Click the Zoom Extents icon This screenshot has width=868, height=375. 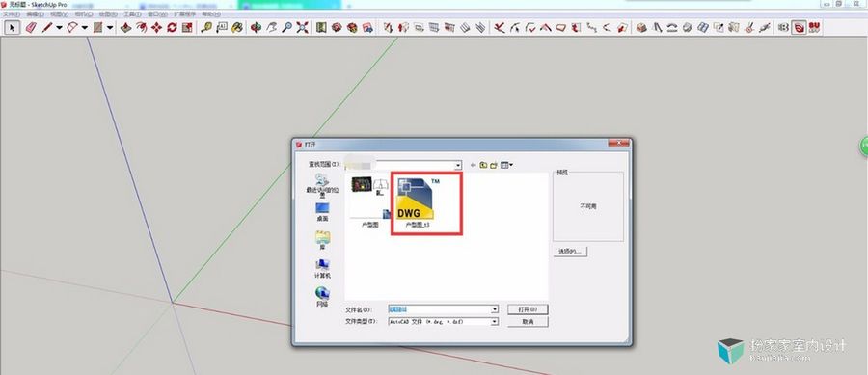pos(302,27)
